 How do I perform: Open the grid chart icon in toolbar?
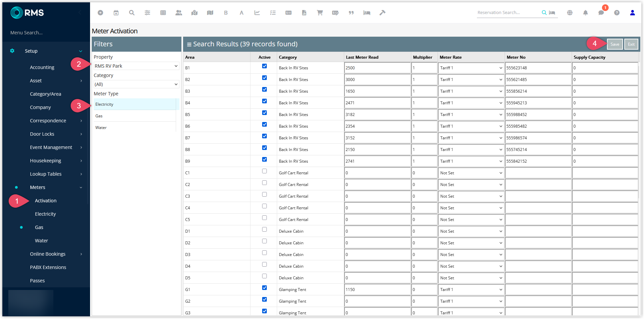click(x=163, y=13)
